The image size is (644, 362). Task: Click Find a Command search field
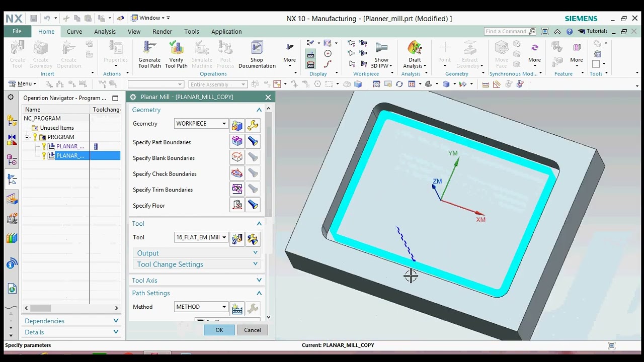[x=510, y=31]
